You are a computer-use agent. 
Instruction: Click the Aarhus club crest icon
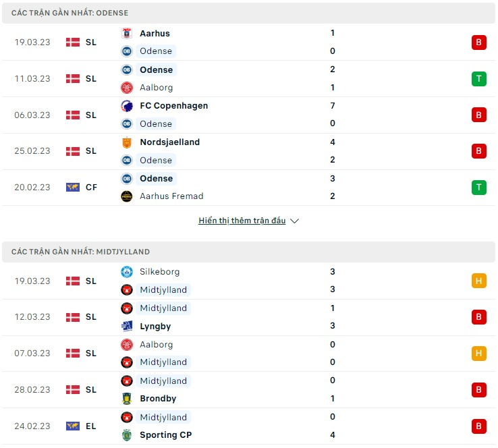point(127,33)
